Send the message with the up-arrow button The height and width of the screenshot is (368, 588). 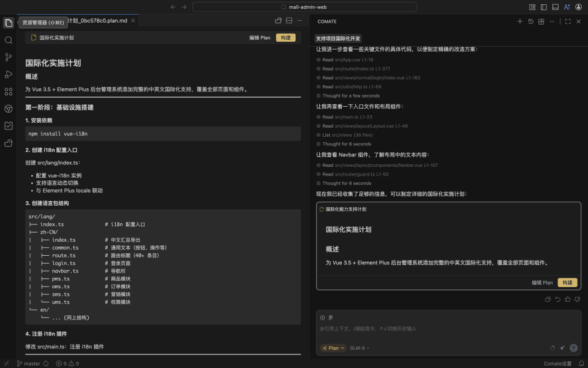coord(573,348)
